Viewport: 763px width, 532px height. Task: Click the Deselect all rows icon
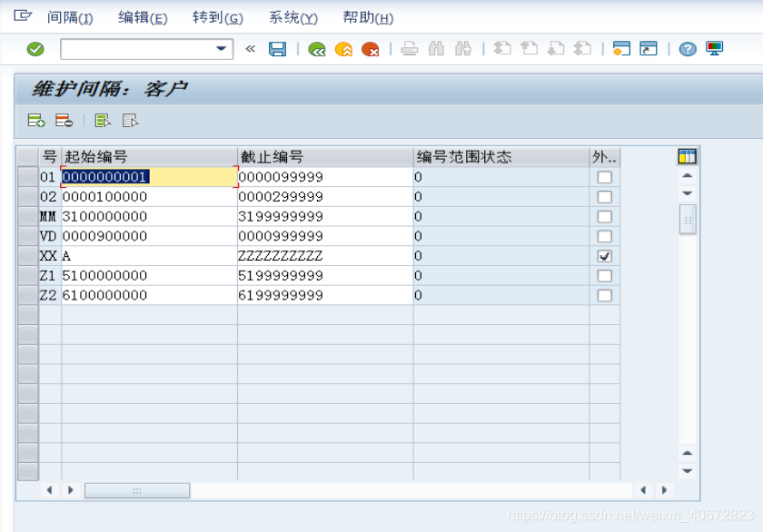click(131, 120)
